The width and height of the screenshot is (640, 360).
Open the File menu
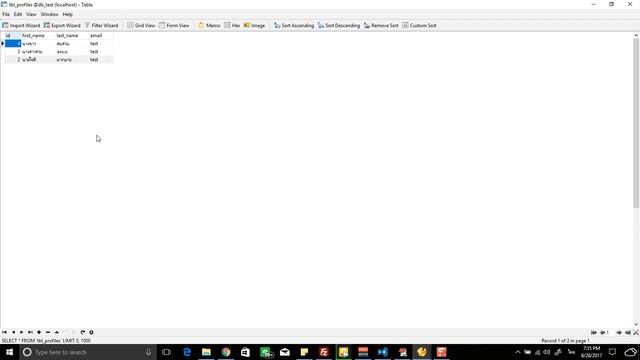pyautogui.click(x=6, y=14)
